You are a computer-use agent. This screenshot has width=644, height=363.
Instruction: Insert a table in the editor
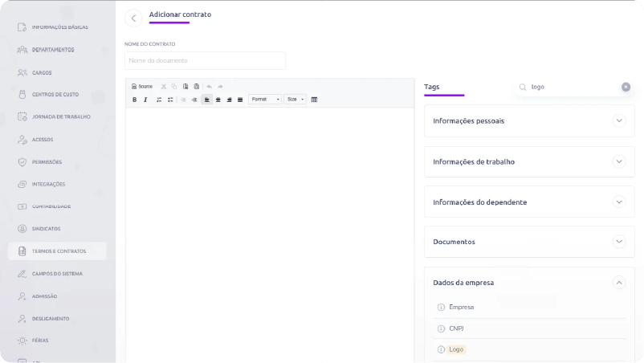click(x=314, y=100)
